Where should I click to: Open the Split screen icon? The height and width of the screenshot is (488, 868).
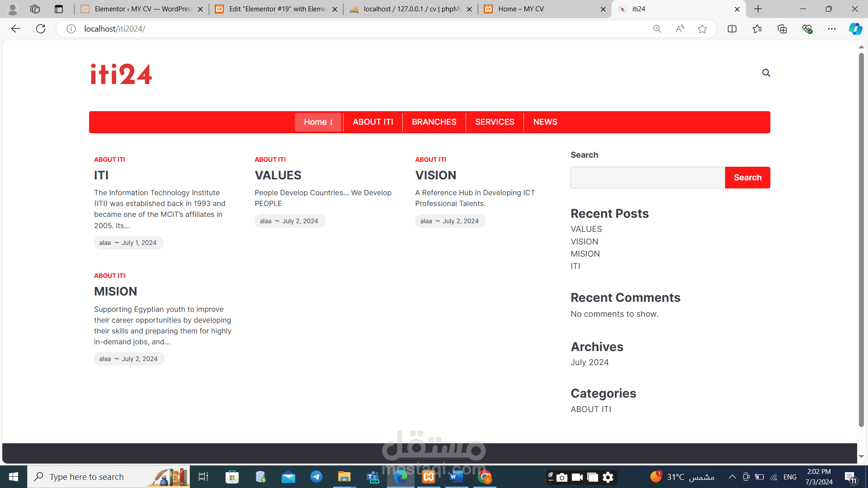[x=732, y=29]
